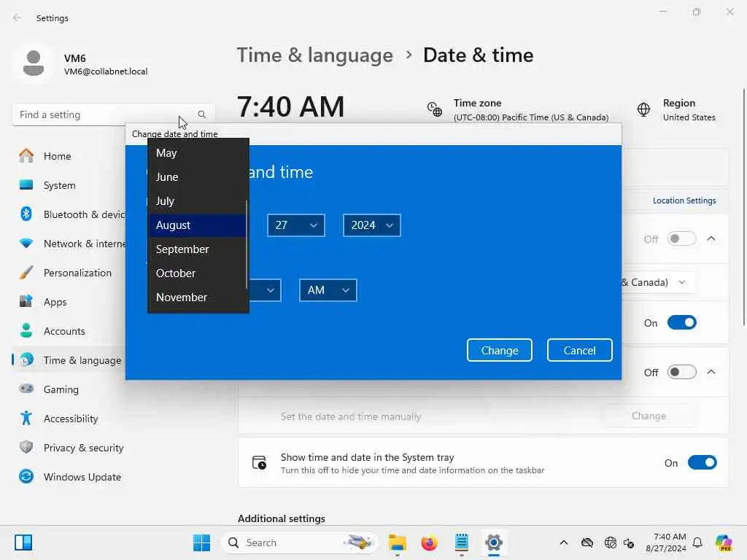747x560 pixels.
Task: Show hidden tray icons chevron
Action: 564,542
